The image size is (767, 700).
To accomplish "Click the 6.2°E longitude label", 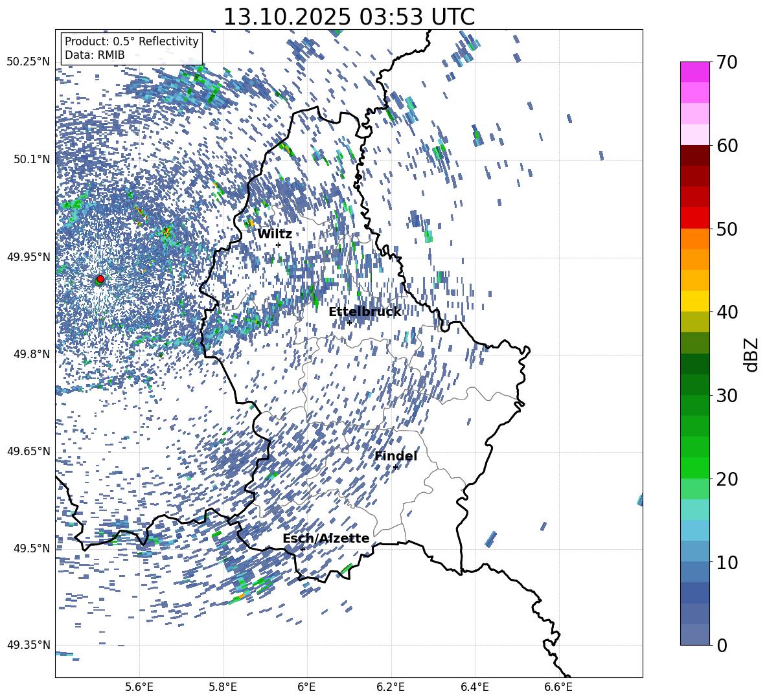I will [x=391, y=687].
